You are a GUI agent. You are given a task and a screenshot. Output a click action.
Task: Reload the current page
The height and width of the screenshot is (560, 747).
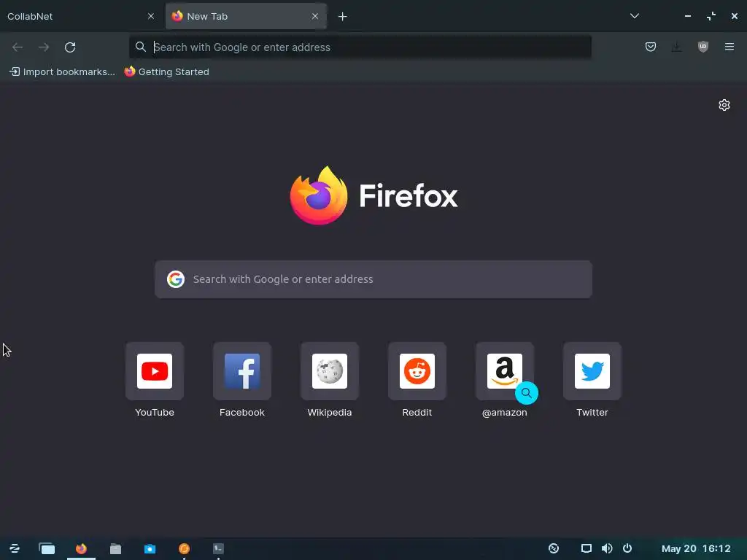[x=70, y=47]
